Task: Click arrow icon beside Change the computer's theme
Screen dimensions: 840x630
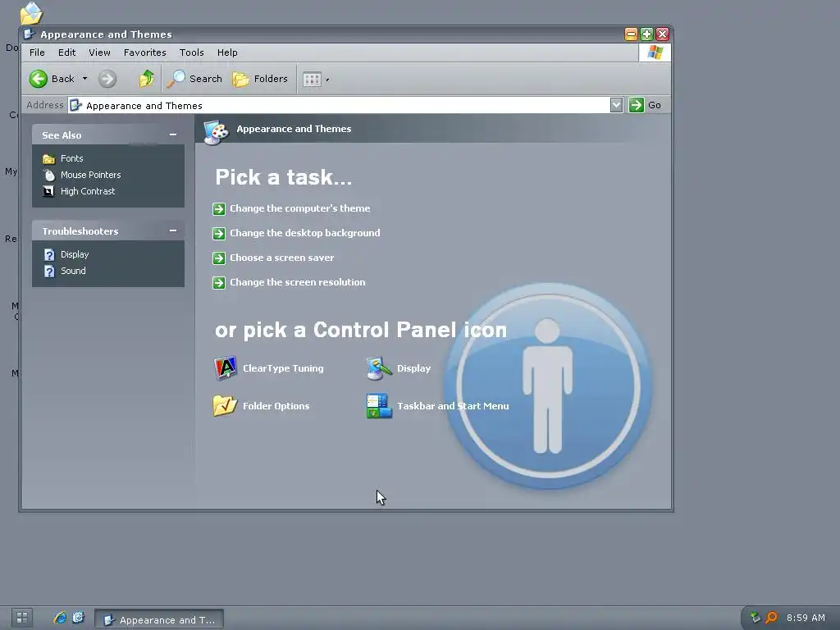Action: (x=218, y=209)
